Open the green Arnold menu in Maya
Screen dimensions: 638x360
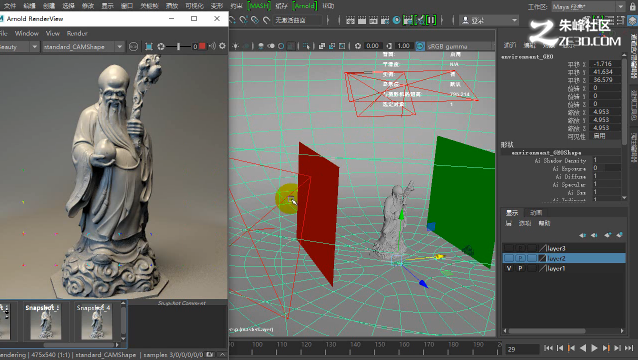coord(305,6)
